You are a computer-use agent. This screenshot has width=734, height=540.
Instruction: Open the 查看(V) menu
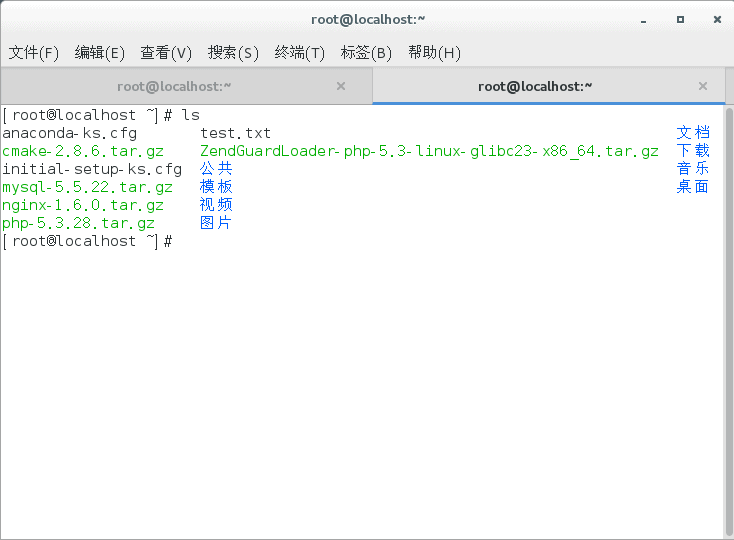166,52
